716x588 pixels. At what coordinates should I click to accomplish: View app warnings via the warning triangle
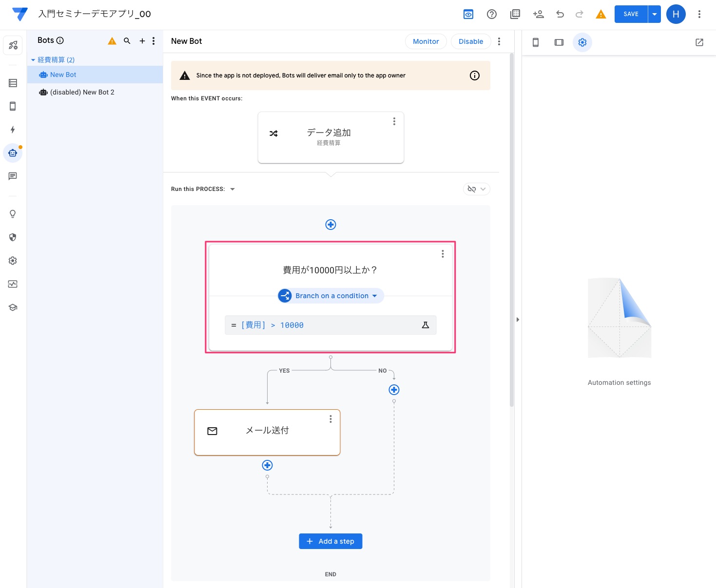[x=600, y=14]
